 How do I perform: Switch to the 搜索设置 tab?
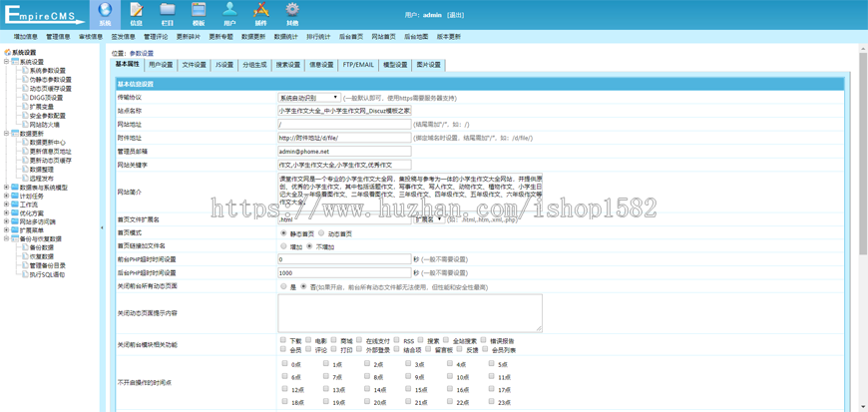[288, 65]
